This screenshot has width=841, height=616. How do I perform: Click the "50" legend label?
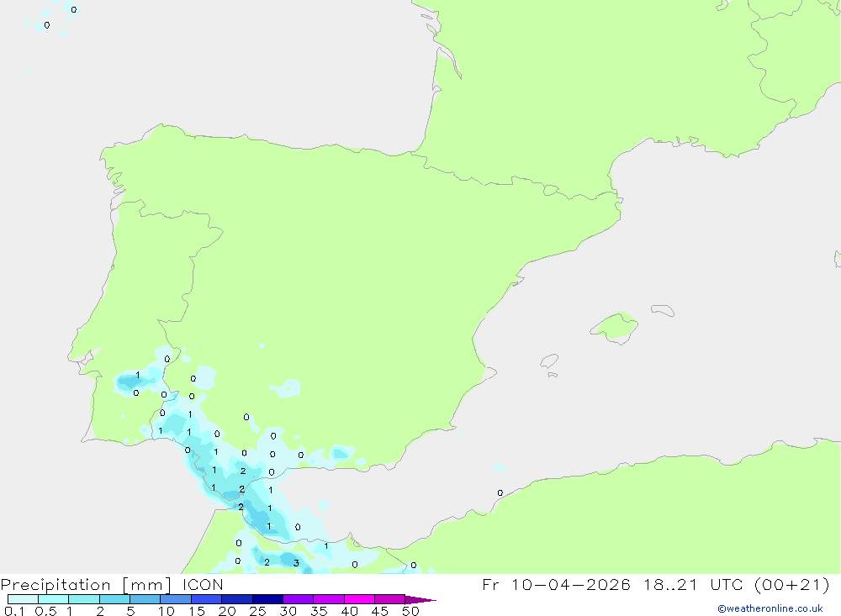pyautogui.click(x=411, y=611)
